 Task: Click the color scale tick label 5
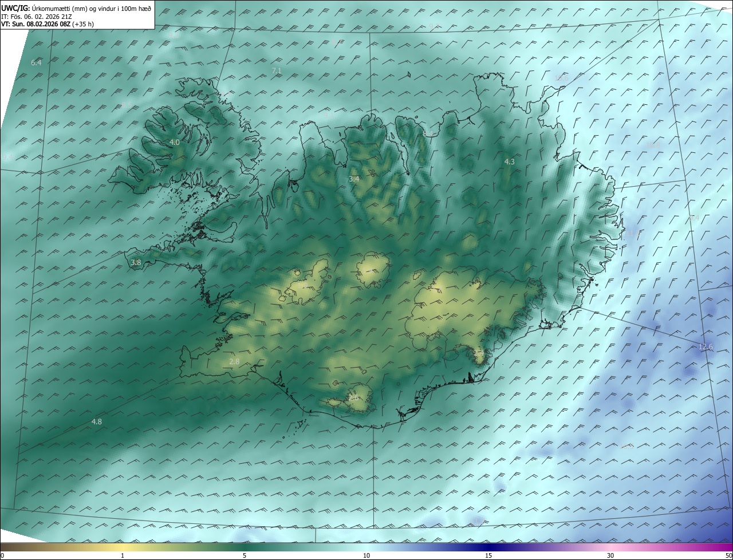(245, 556)
